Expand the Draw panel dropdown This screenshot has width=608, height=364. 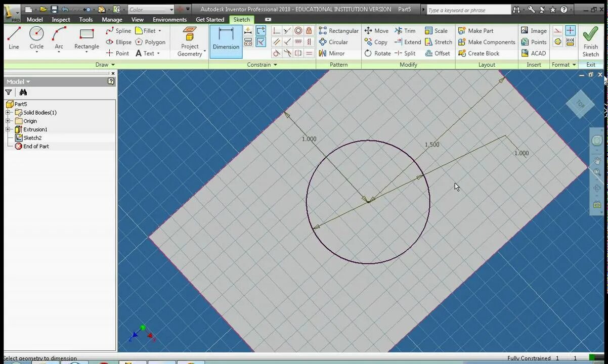113,65
